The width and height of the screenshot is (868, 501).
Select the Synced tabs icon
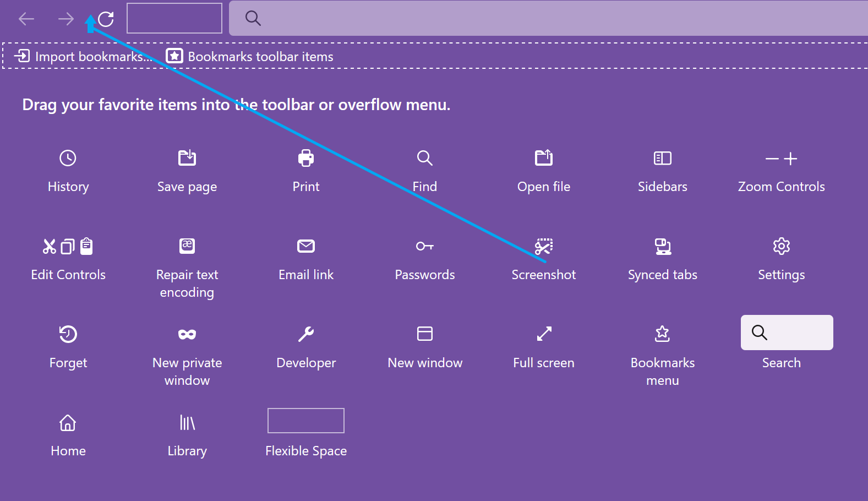663,246
